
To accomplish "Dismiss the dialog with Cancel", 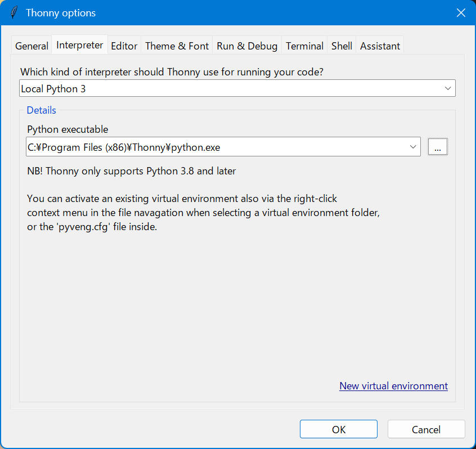I will (x=426, y=429).
